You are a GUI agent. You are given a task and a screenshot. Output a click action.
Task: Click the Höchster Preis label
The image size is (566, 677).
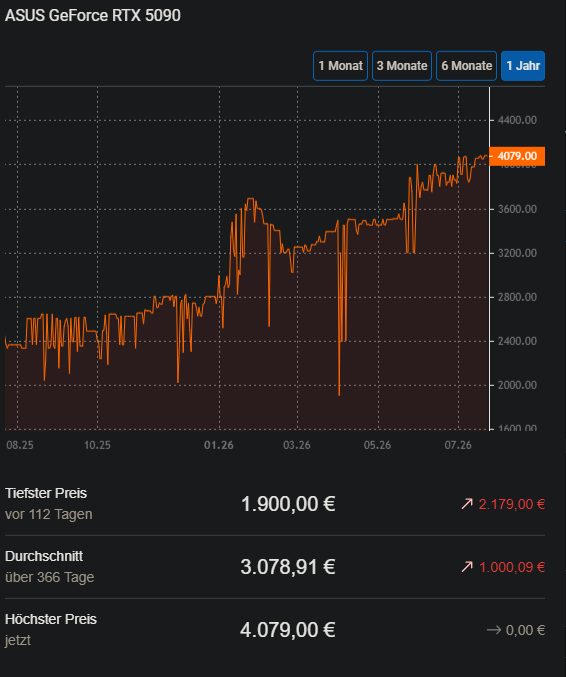[51, 619]
